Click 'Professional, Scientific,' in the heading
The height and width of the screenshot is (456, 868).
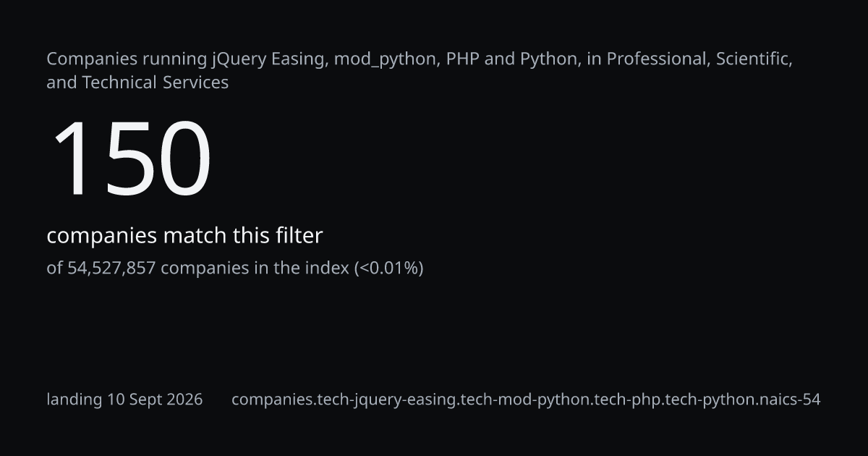tap(699, 59)
